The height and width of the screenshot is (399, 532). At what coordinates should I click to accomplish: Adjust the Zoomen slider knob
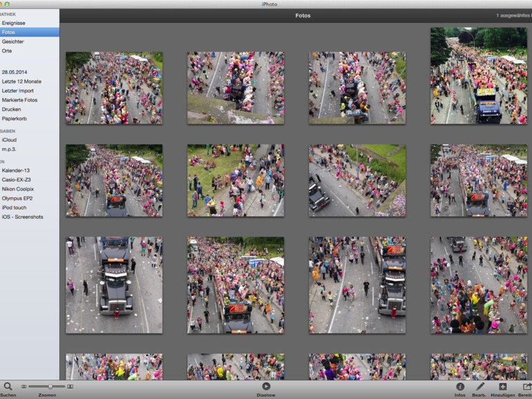tap(50, 387)
